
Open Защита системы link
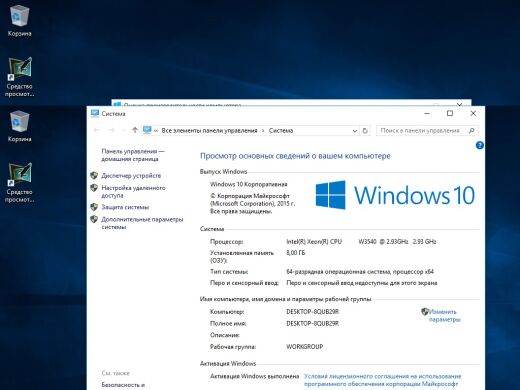tap(125, 207)
